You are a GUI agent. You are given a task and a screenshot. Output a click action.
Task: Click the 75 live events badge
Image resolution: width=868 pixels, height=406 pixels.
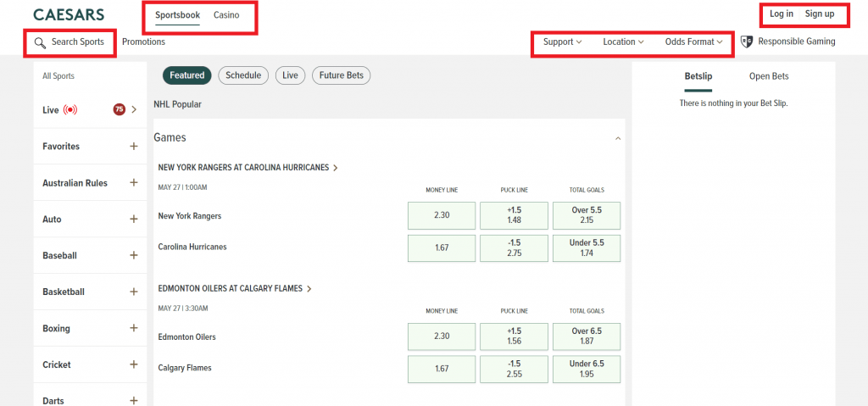click(119, 109)
